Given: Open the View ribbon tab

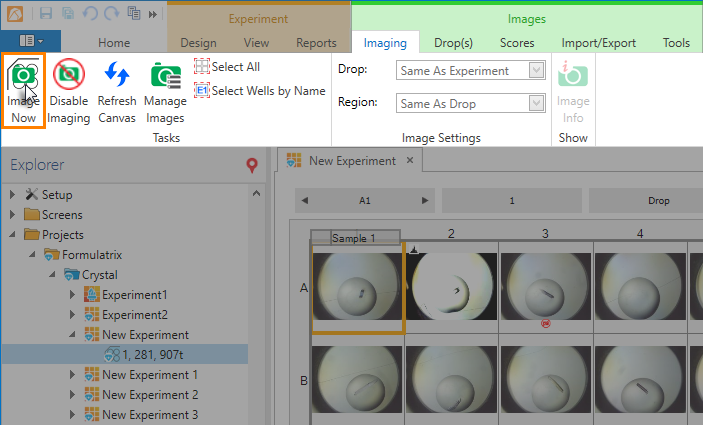Looking at the screenshot, I should [256, 43].
